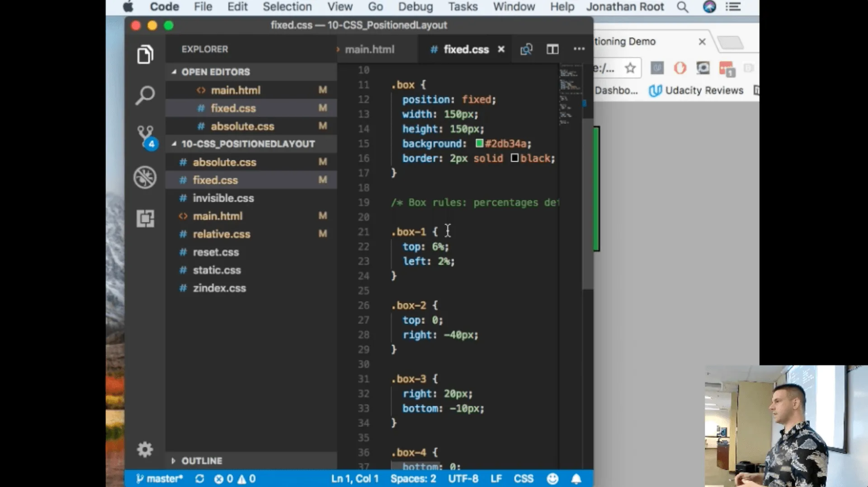Screen dimensions: 868x487
Task: Select fixed.css in the folder tree
Action: point(251,180)
